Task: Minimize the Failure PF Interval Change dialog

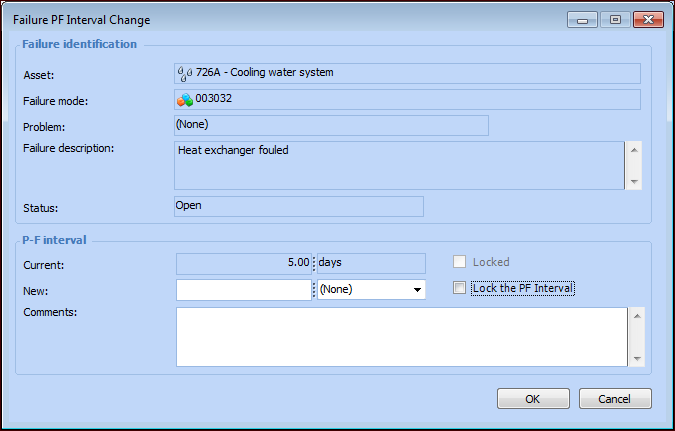Action: coord(582,19)
